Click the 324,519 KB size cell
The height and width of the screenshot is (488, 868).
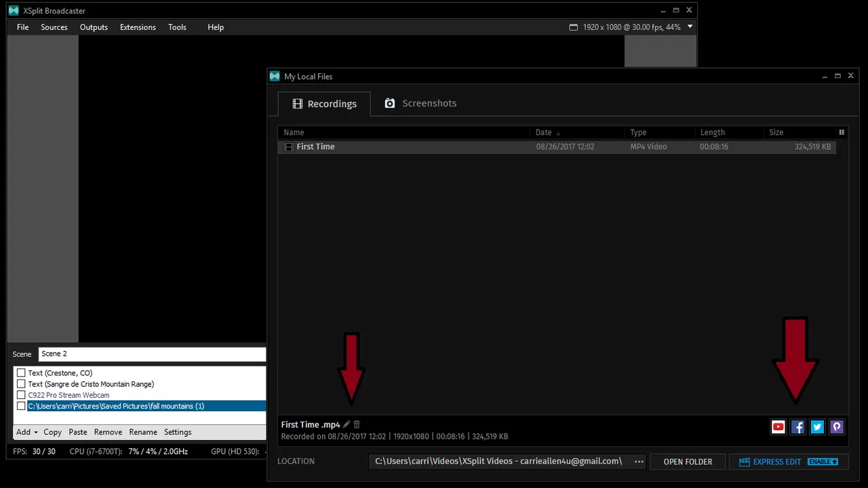(x=812, y=147)
